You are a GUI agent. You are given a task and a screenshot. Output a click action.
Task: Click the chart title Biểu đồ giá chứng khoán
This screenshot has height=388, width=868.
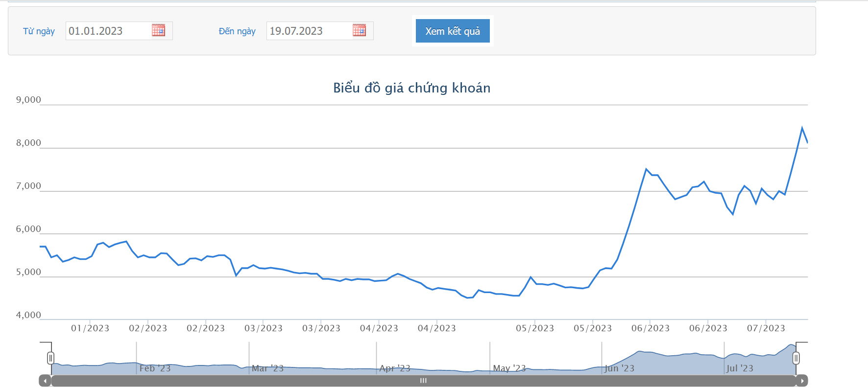point(411,88)
